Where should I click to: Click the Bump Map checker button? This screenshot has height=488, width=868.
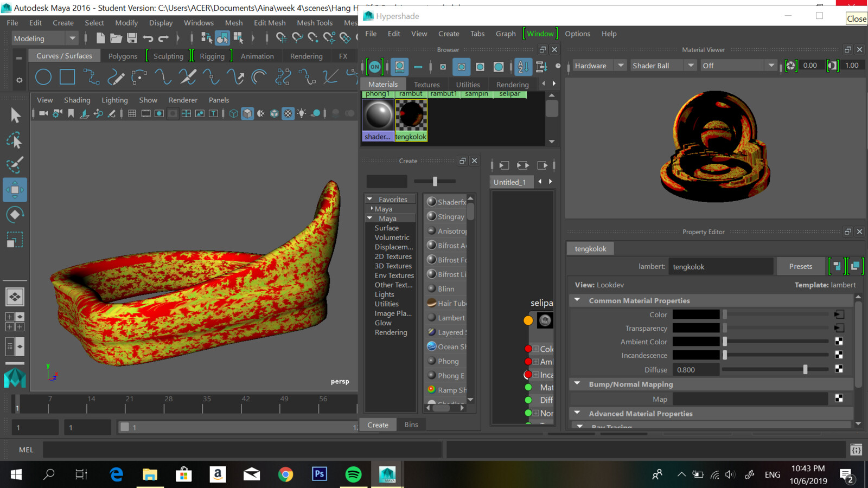point(839,399)
